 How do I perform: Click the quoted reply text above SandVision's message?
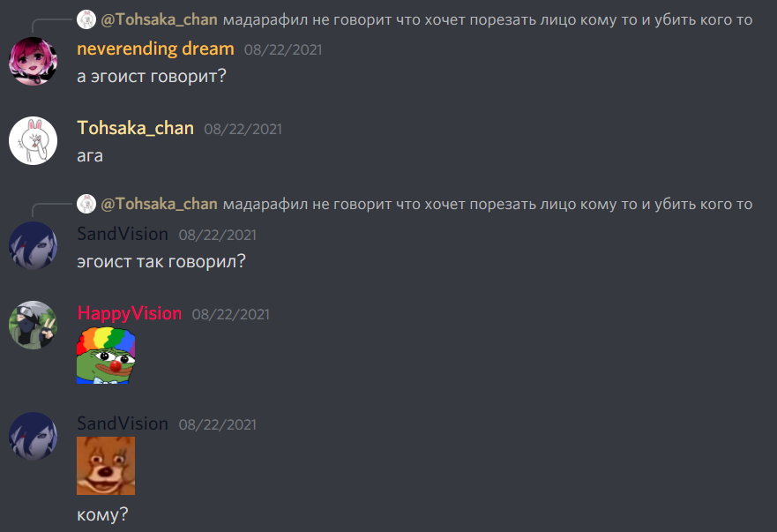click(488, 205)
